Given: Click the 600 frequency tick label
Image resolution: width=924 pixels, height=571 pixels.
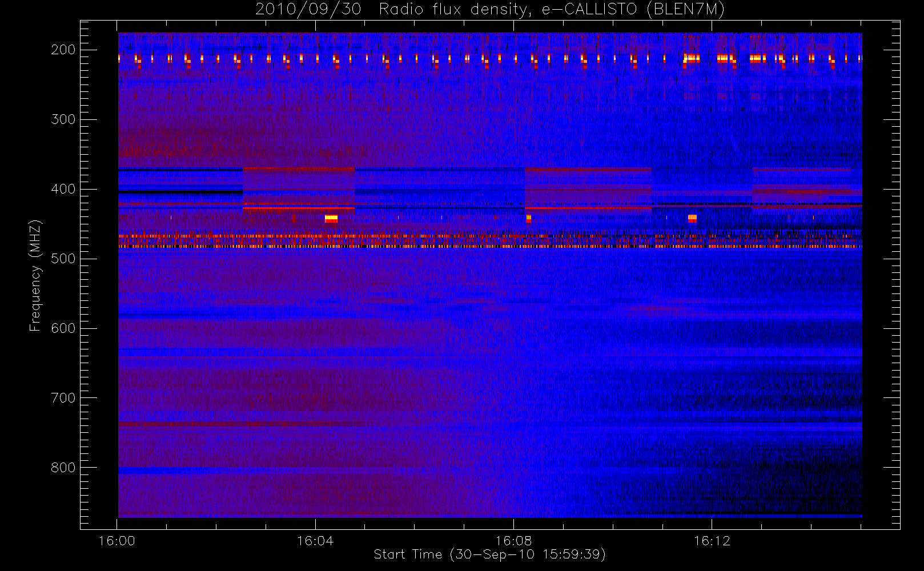Looking at the screenshot, I should pyautogui.click(x=63, y=328).
